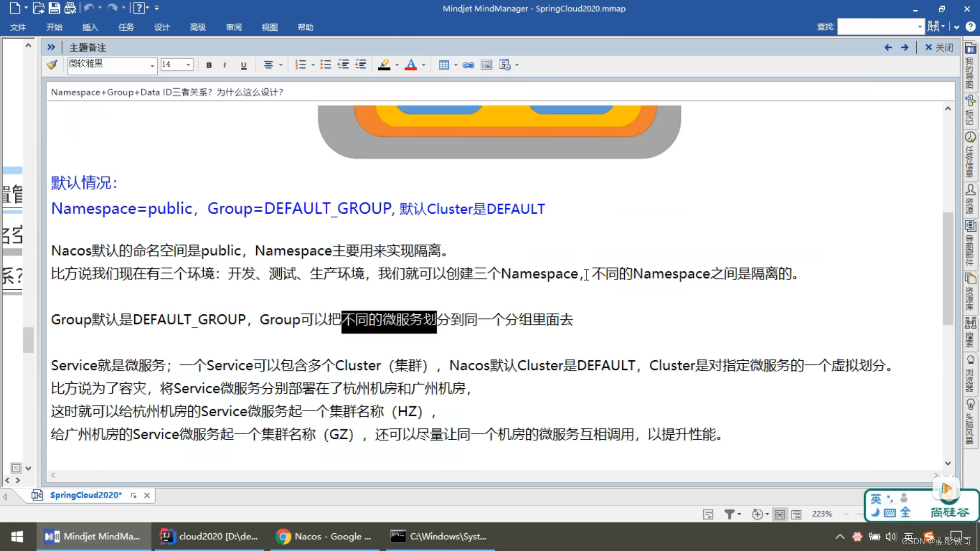This screenshot has height=551, width=980.
Task: Toggle the bulleted list icon
Action: tap(325, 65)
